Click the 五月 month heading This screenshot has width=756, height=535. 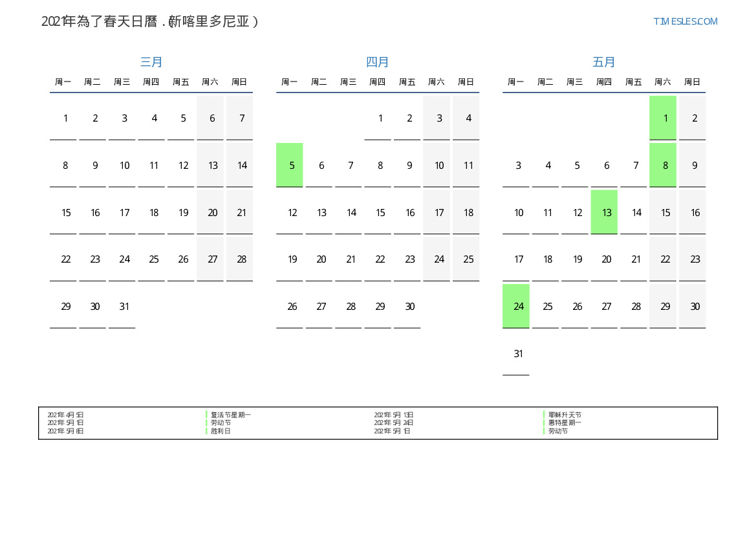click(x=604, y=62)
